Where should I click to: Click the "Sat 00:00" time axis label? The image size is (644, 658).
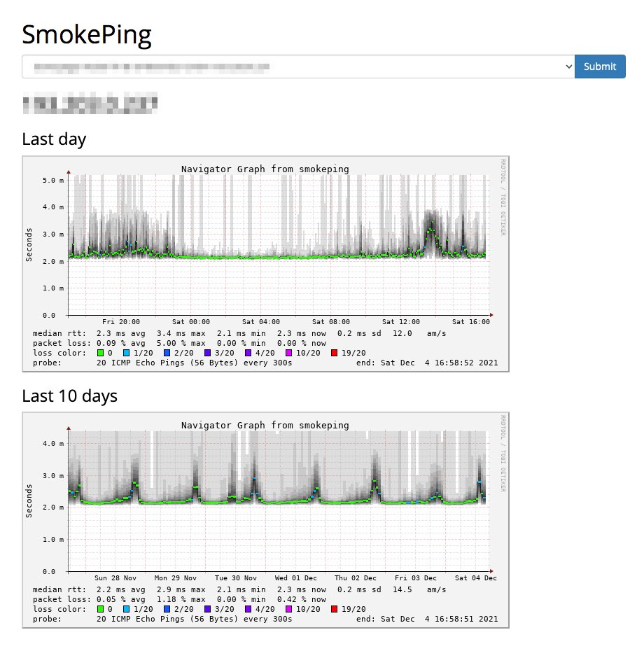(x=191, y=322)
